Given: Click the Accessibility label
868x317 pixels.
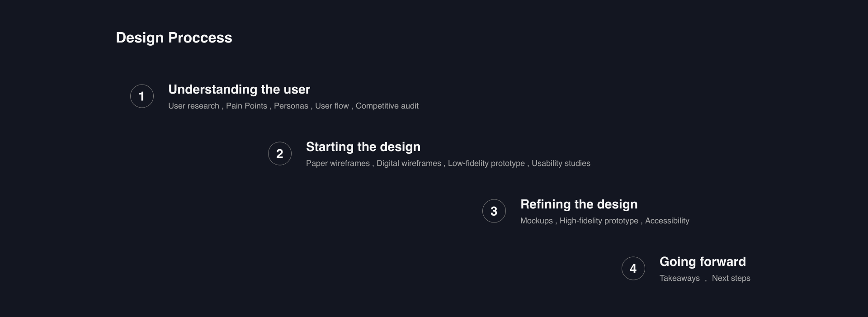Looking at the screenshot, I should (667, 221).
